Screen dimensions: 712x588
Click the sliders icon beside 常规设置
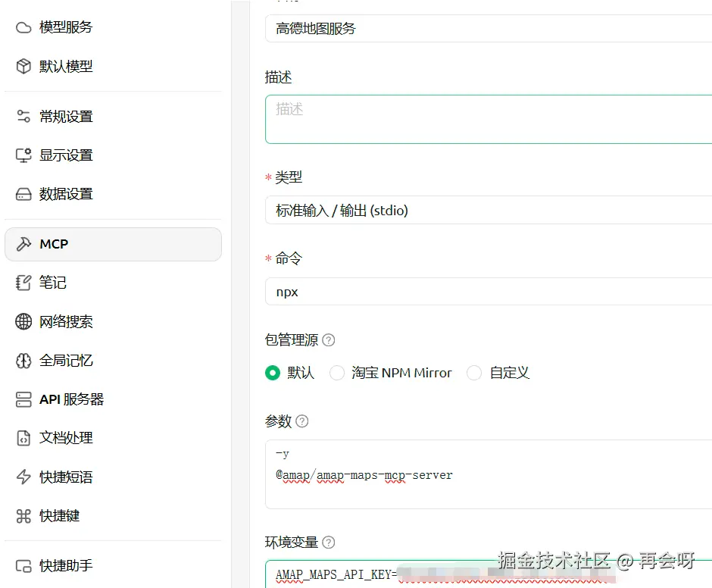click(x=23, y=117)
